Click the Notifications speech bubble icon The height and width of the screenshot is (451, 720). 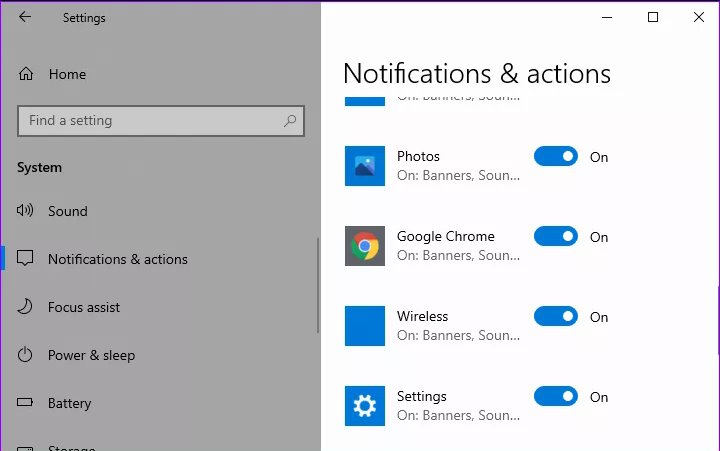click(x=25, y=258)
